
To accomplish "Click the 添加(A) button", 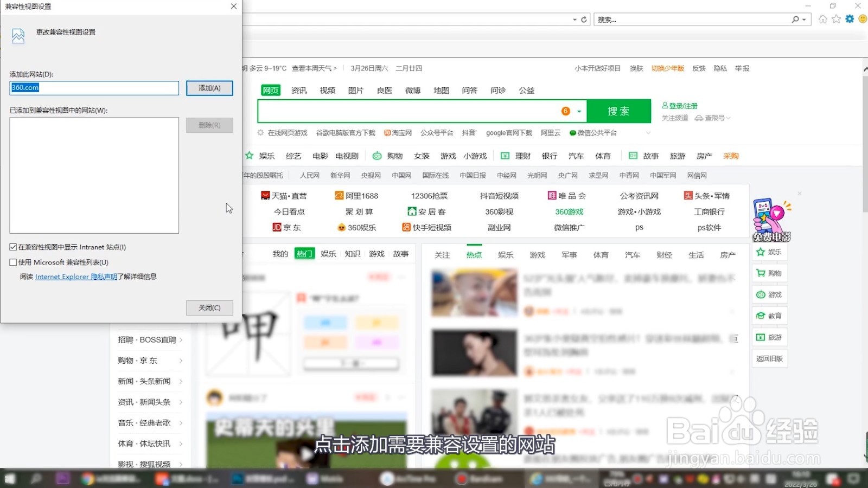I will [x=209, y=88].
